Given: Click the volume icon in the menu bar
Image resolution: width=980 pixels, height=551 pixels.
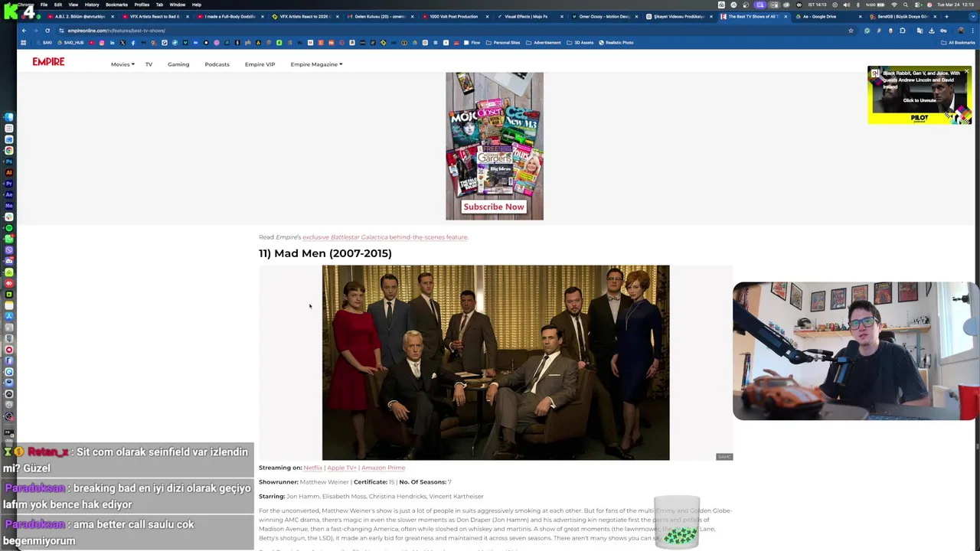Looking at the screenshot, I should pos(846,5).
